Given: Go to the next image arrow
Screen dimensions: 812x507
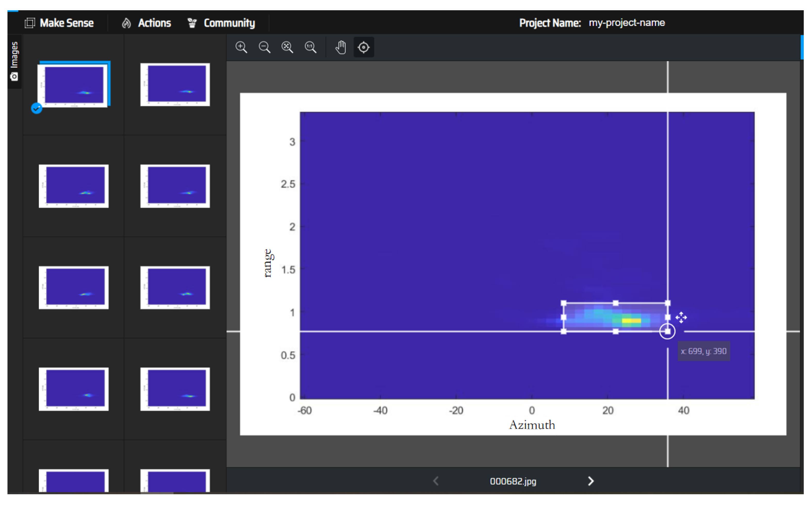Looking at the screenshot, I should 591,481.
